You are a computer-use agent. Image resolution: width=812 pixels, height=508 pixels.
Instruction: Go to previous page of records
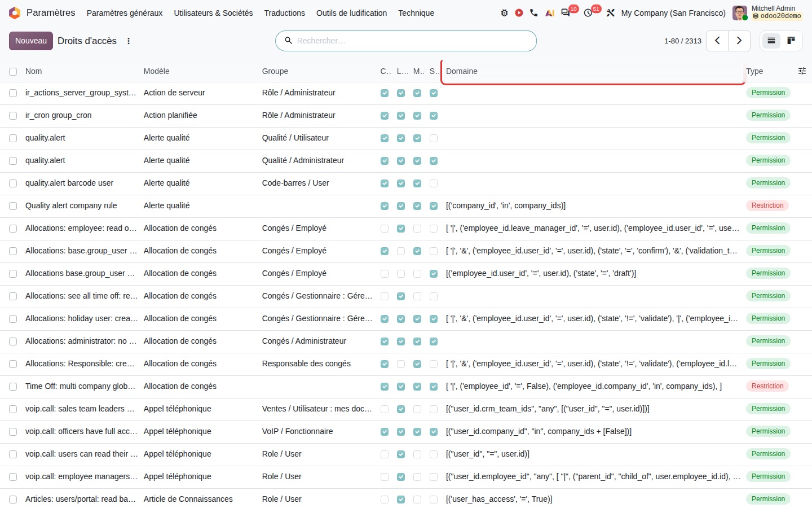(x=717, y=41)
